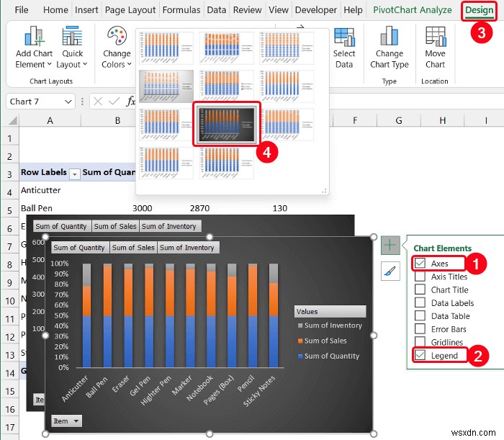Enable the Data Labels checkbox

pos(420,302)
